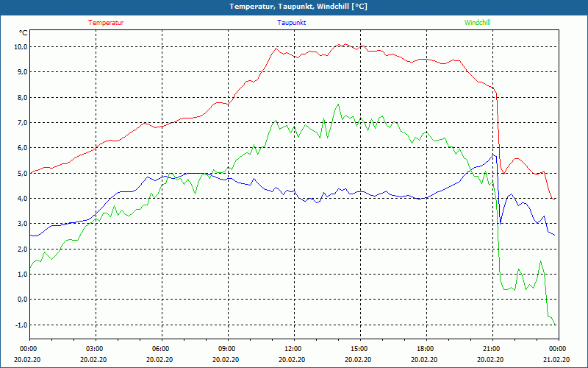The width and height of the screenshot is (588, 368).
Task: Click the 6,0 y-axis value
Action: click(x=22, y=148)
